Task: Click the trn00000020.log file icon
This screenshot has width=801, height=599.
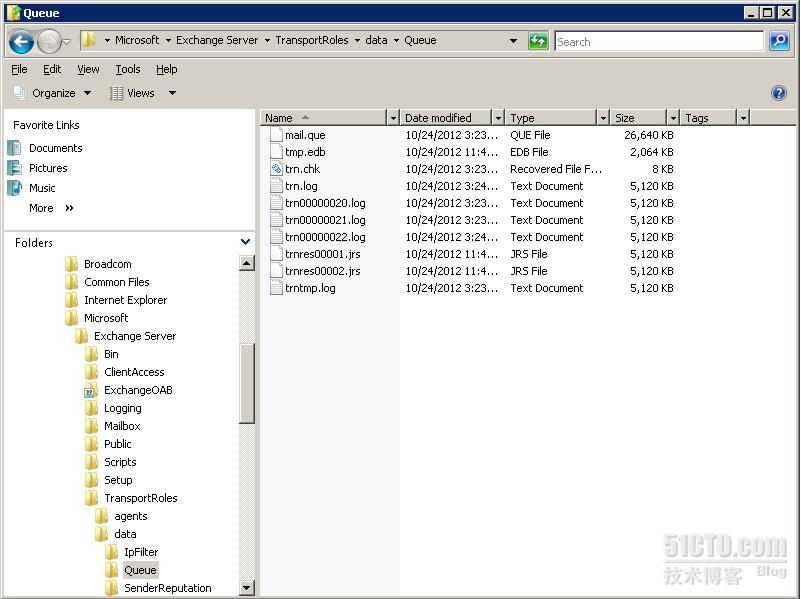Action: (x=276, y=203)
